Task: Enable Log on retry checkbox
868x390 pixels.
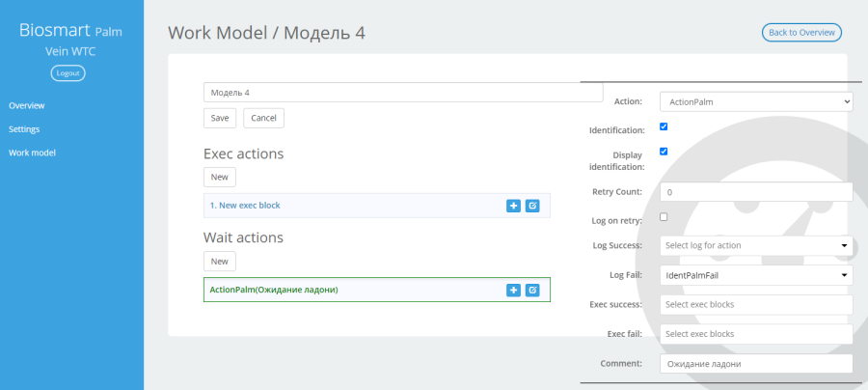Action: click(x=664, y=217)
